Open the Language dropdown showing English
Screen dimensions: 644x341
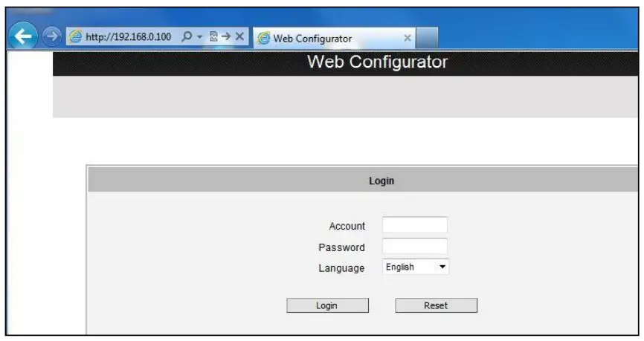click(x=416, y=267)
